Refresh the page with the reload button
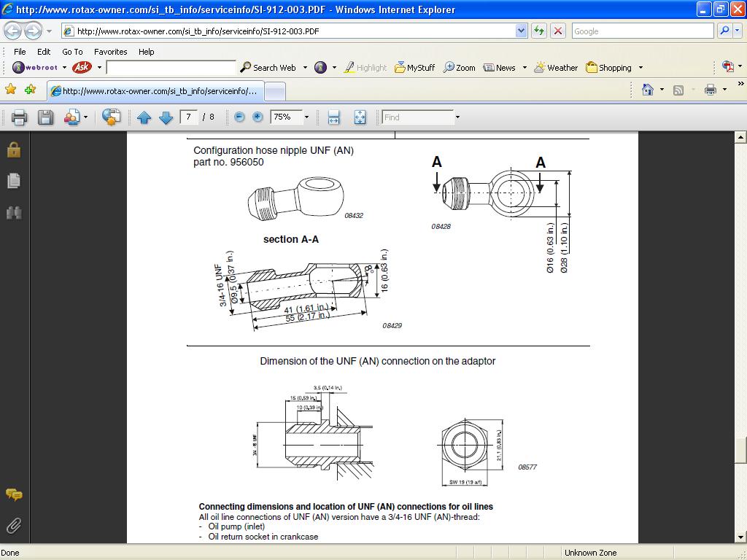 [x=538, y=31]
